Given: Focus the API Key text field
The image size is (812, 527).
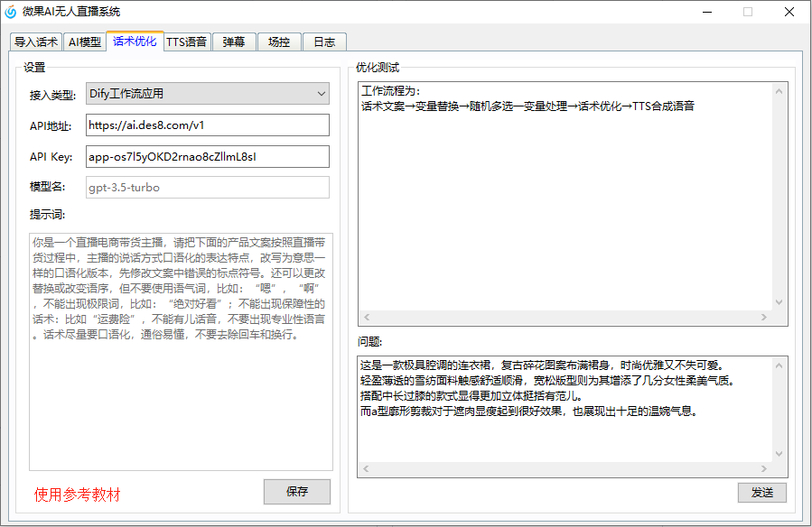Looking at the screenshot, I should point(207,156).
